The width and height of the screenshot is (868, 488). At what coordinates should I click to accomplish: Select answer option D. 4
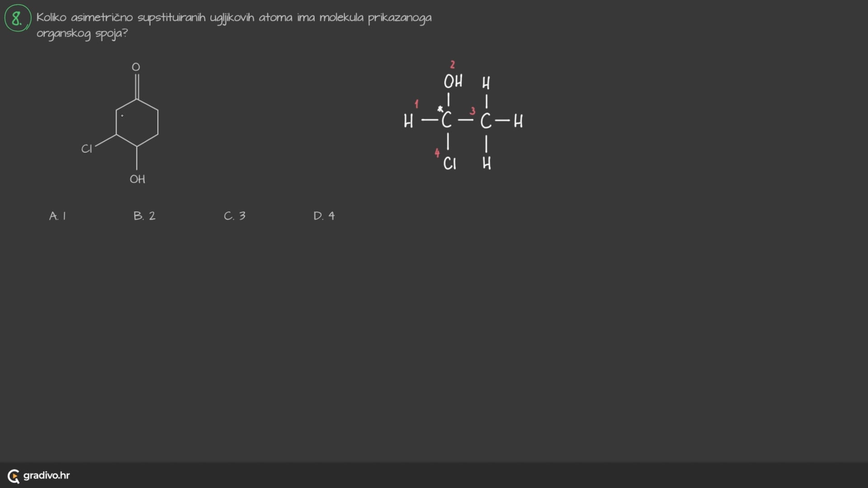point(324,216)
